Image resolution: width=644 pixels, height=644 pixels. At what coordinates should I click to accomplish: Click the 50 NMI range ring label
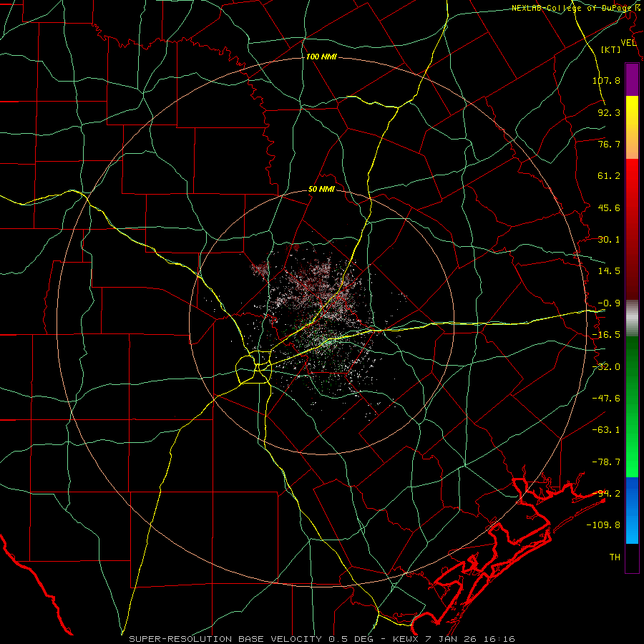[321, 190]
